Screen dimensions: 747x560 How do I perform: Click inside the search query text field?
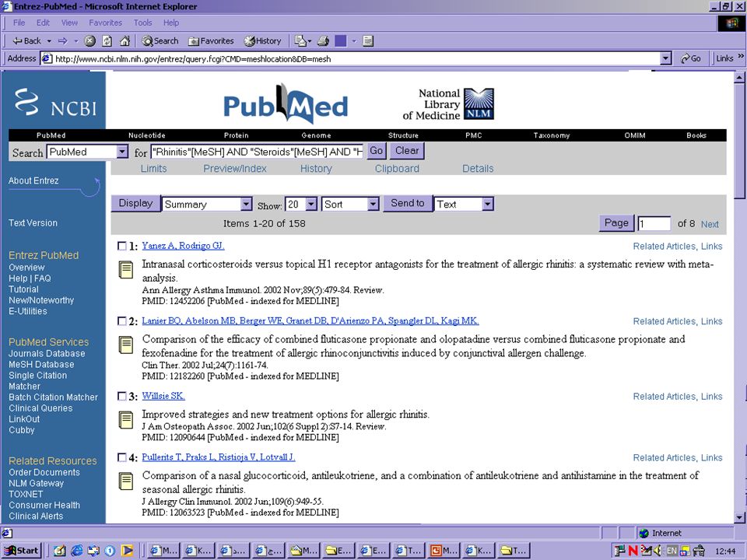click(x=258, y=152)
